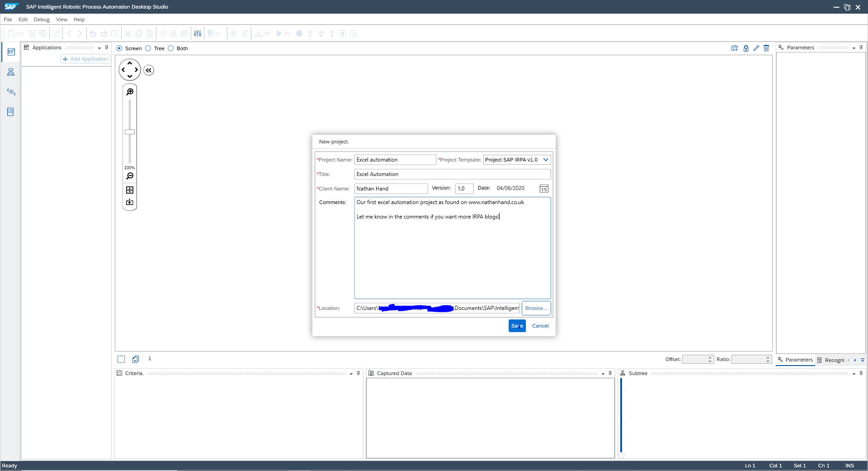
Task: Expand the debug play toolbar dropdown arrow
Action: (x=288, y=33)
